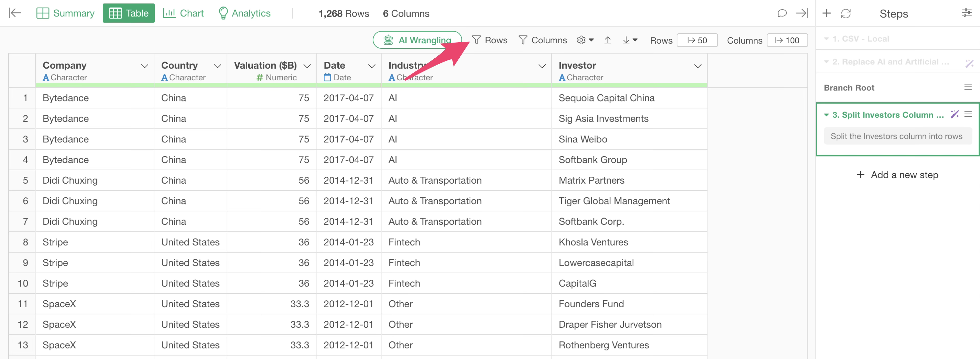Open the Investor column menu chevron
The width and height of the screenshot is (980, 359).
click(698, 66)
